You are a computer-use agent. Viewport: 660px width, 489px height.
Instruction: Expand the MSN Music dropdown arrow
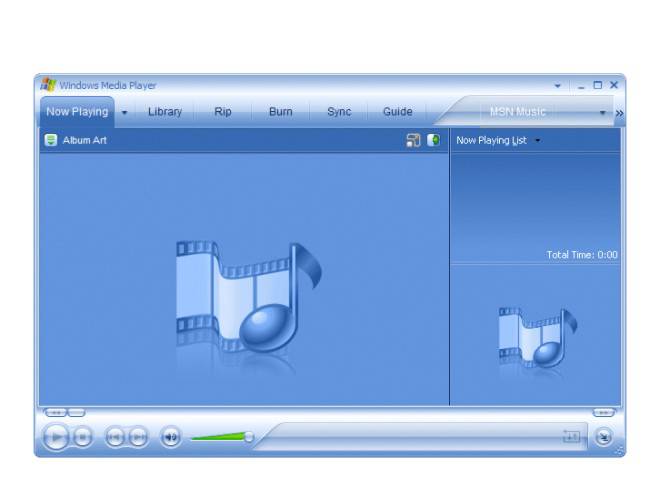coord(603,113)
